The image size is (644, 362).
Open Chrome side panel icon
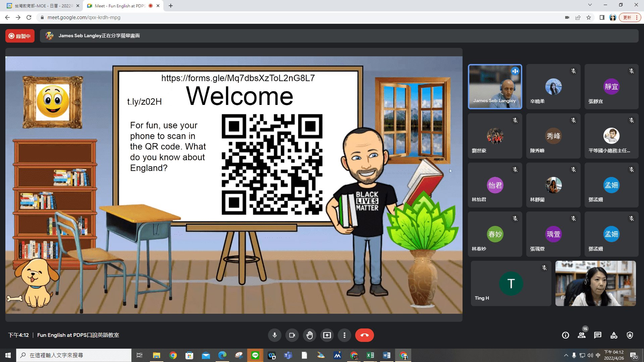click(x=602, y=17)
